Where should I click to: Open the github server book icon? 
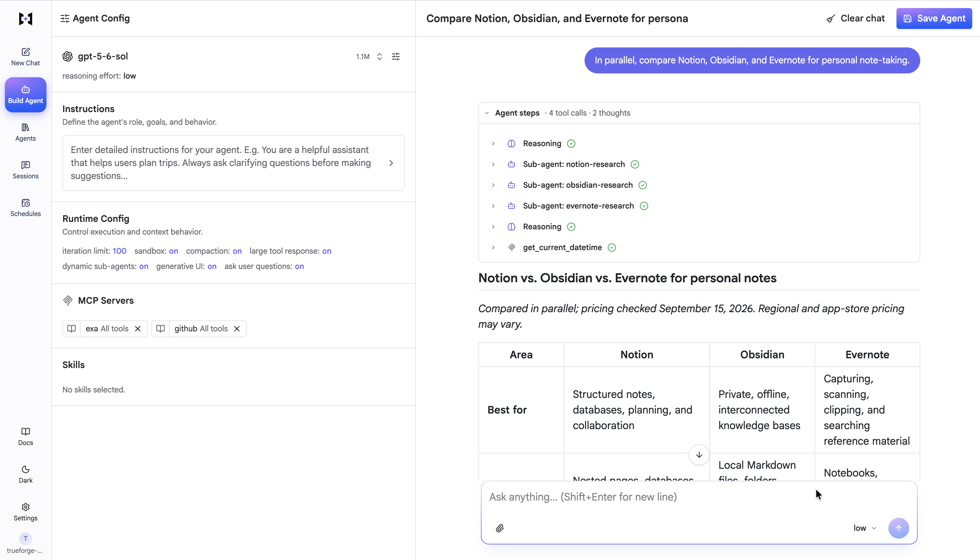(161, 328)
